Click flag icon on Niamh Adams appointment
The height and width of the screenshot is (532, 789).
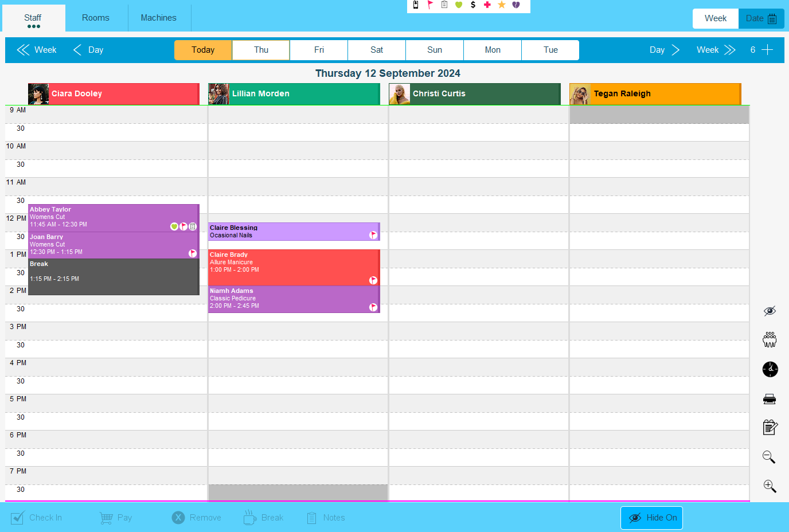(373, 307)
